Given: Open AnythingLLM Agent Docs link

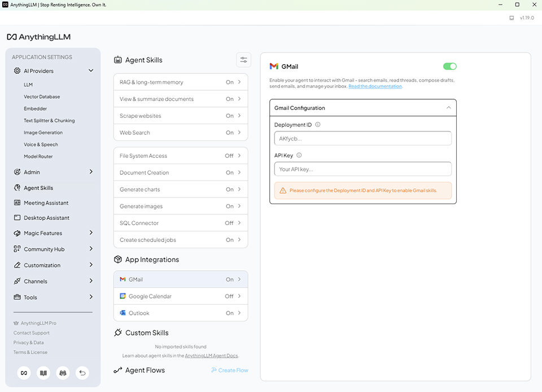Looking at the screenshot, I should (211, 356).
